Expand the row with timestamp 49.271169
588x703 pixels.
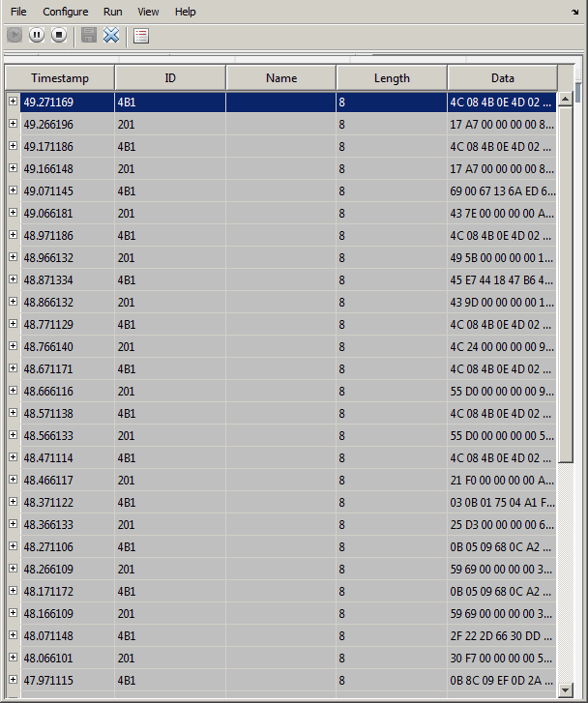(13, 102)
